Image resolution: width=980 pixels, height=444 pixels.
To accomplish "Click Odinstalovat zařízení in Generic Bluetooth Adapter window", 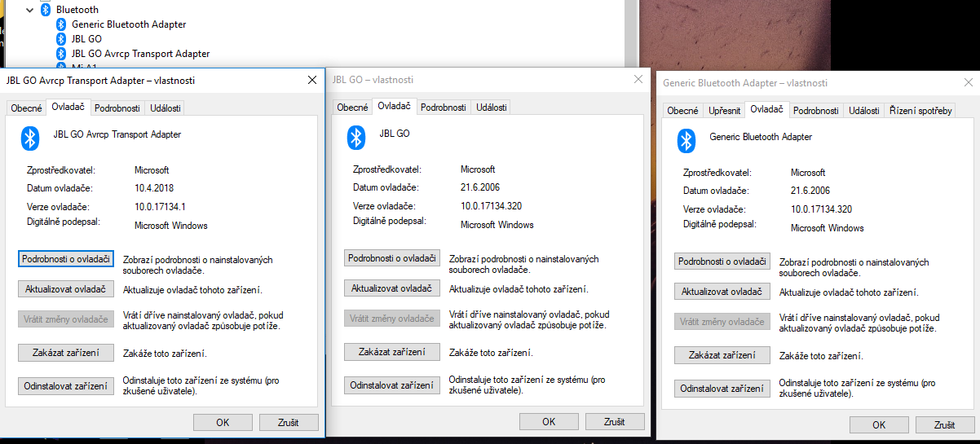I will 722,389.
